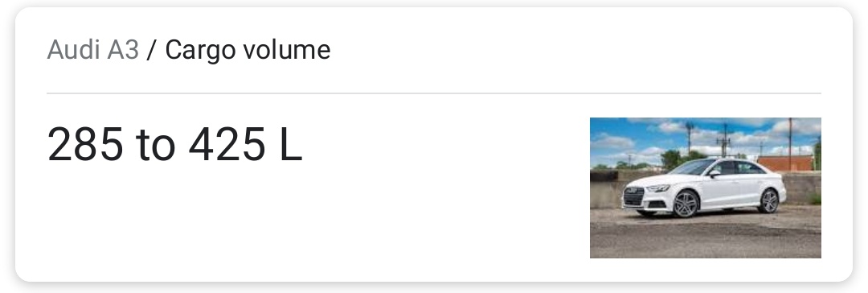Viewport: 868px width, 293px height.
Task: Open the Audi A3 breadcrumb link
Action: coord(92,50)
